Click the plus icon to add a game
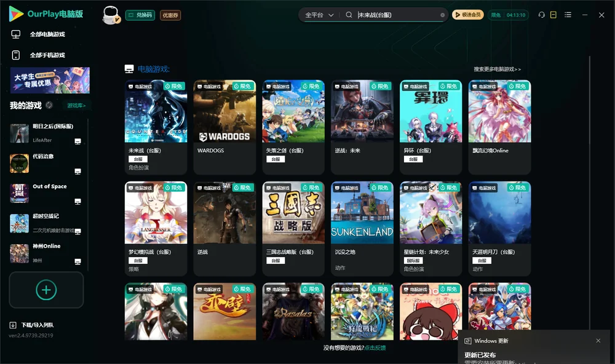 [46, 290]
